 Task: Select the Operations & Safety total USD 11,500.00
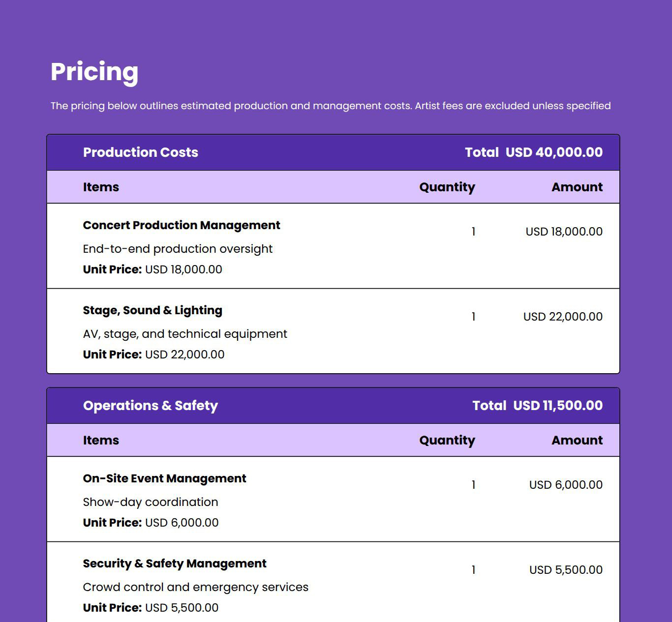click(x=537, y=406)
